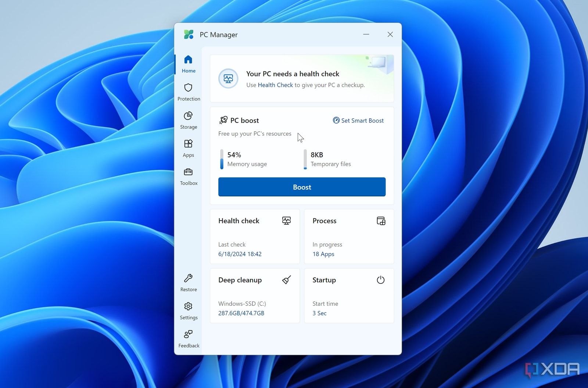
Task: Open the Protection shield section
Action: point(189,92)
